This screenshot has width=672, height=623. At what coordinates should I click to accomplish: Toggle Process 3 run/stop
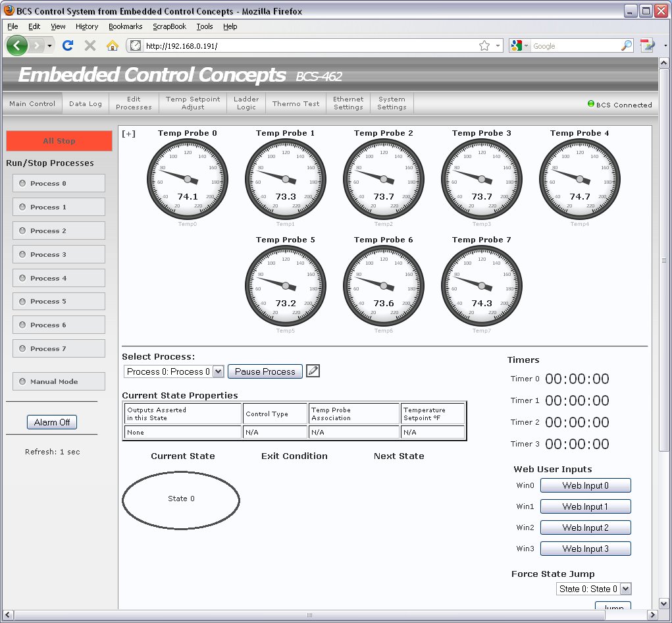coord(59,254)
